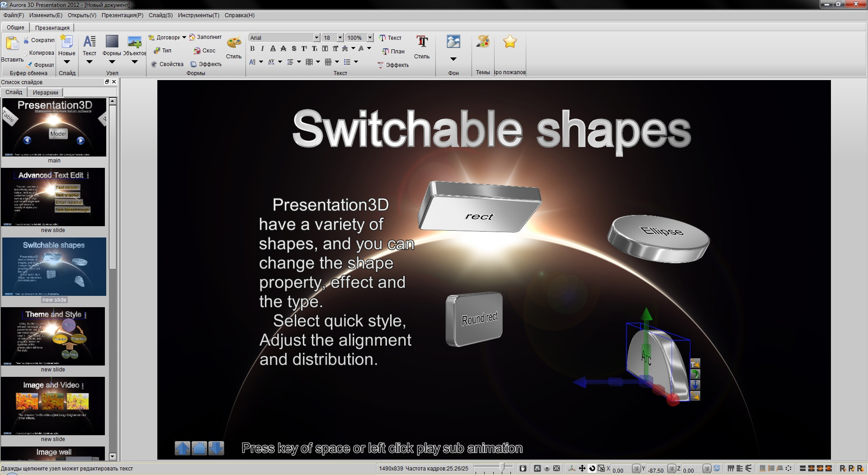The width and height of the screenshot is (868, 475).
Task: Click the hand pan tool icon
Action: click(x=523, y=469)
